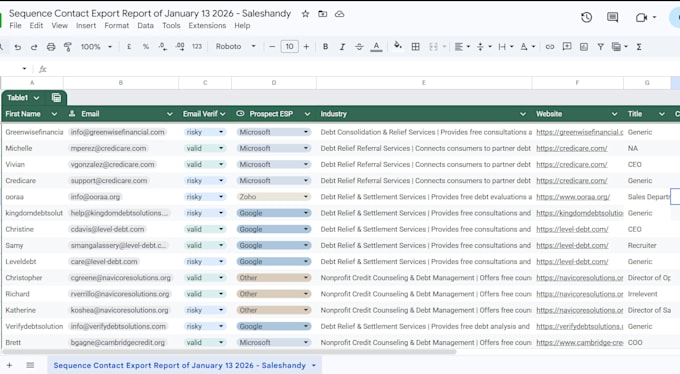Open Industry column header dropdown
The width and height of the screenshot is (680, 374).
pos(523,114)
